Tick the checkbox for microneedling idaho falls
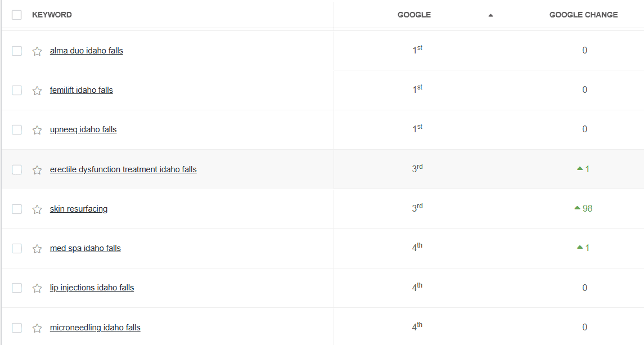 [17, 328]
